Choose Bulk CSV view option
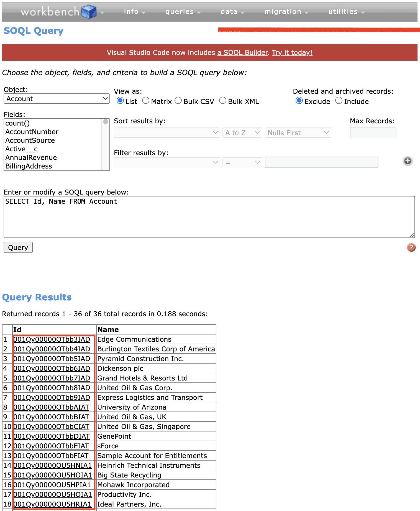 (178, 101)
